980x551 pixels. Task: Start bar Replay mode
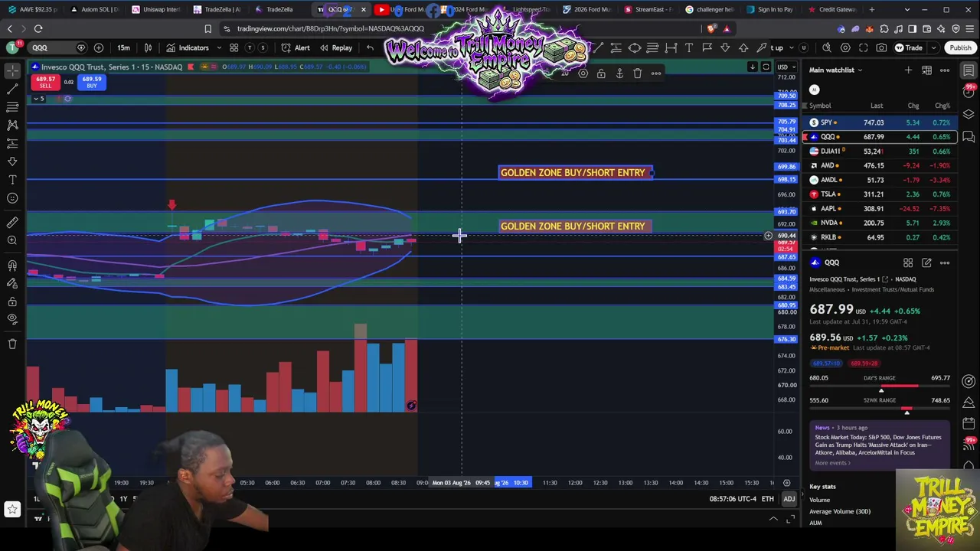335,47
